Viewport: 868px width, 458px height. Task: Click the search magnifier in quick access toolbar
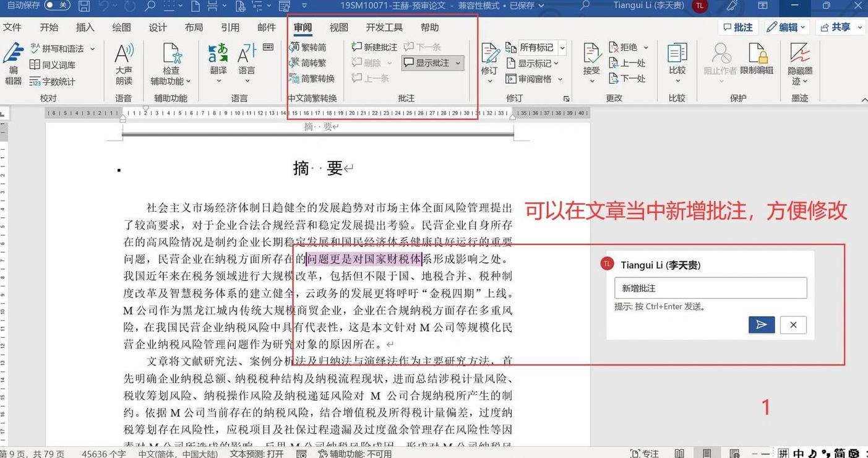point(150,6)
